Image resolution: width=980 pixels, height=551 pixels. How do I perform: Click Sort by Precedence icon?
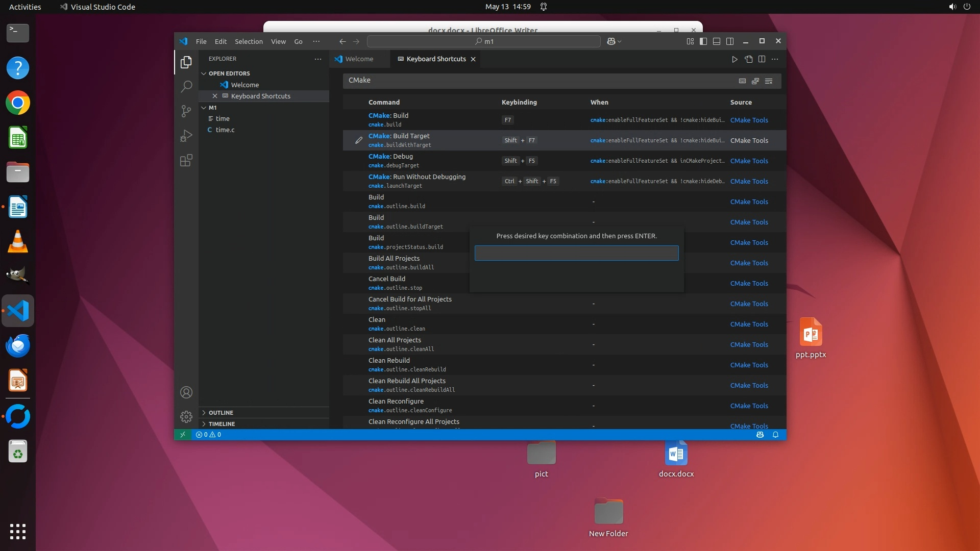click(x=755, y=81)
